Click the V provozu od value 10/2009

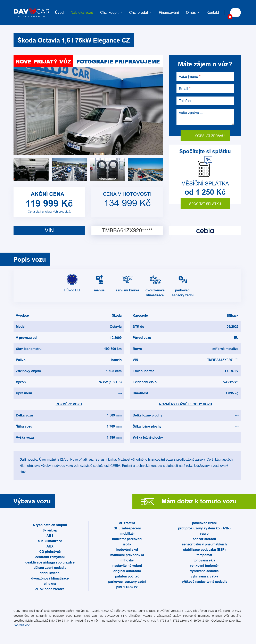click(116, 338)
